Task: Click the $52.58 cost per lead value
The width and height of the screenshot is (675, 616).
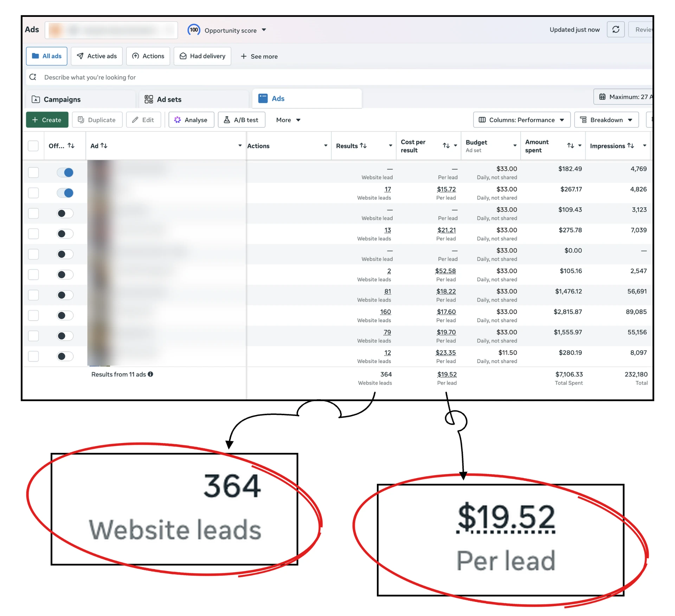Action: click(445, 271)
